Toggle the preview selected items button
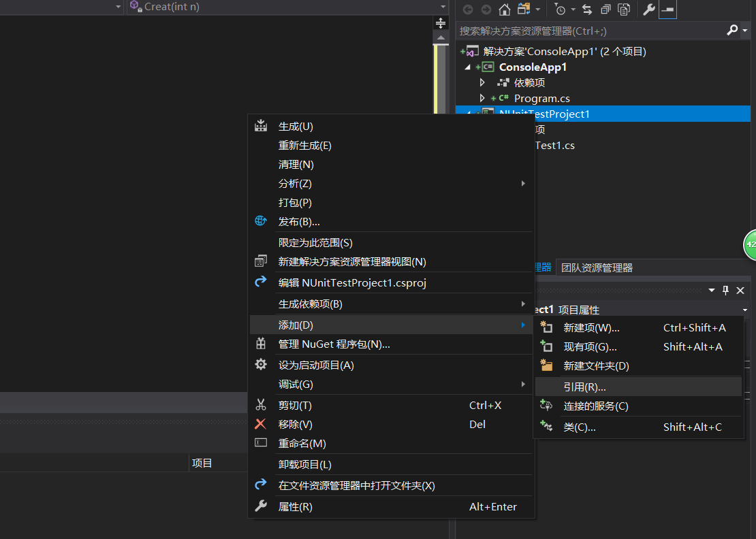The height and width of the screenshot is (539, 756). 667,9
